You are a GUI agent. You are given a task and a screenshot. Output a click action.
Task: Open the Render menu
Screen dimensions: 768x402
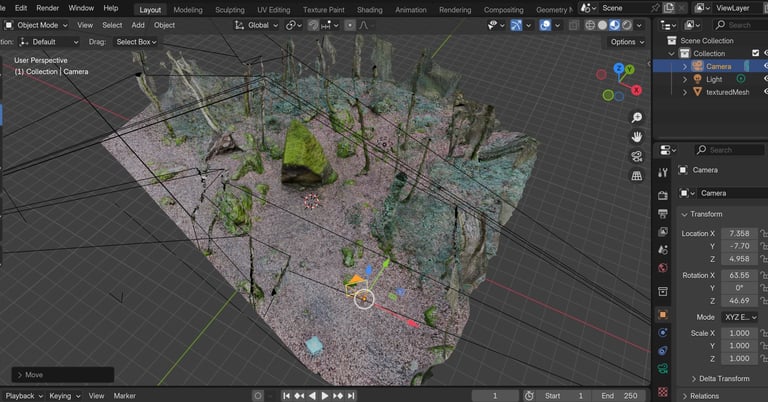48,8
